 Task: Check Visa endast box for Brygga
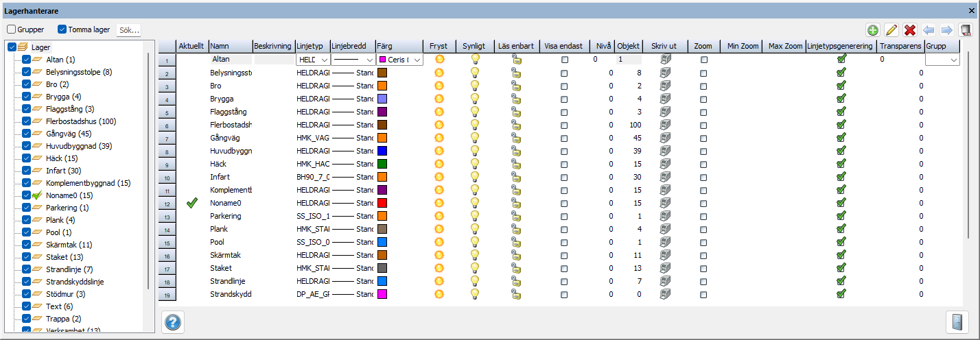click(565, 99)
